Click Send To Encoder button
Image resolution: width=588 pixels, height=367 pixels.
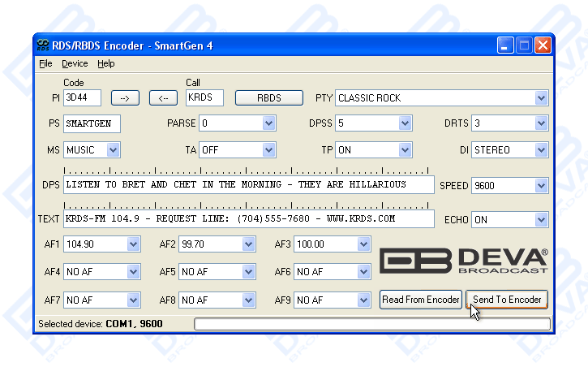pyautogui.click(x=507, y=300)
